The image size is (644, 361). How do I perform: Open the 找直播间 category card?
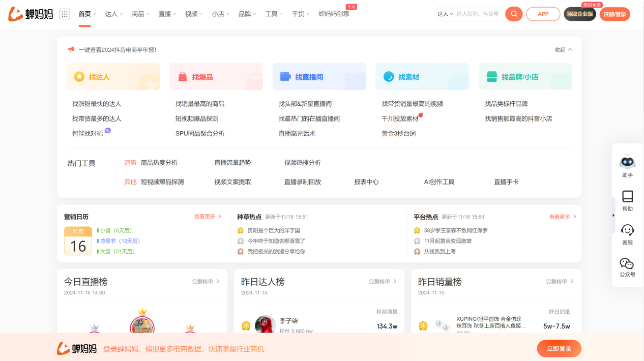tap(319, 77)
